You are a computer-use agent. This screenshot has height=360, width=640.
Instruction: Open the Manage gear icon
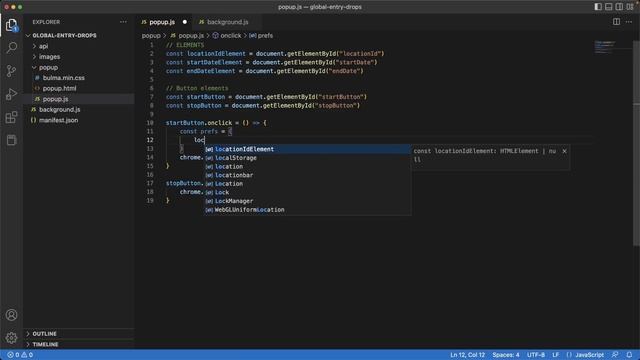coord(11,338)
